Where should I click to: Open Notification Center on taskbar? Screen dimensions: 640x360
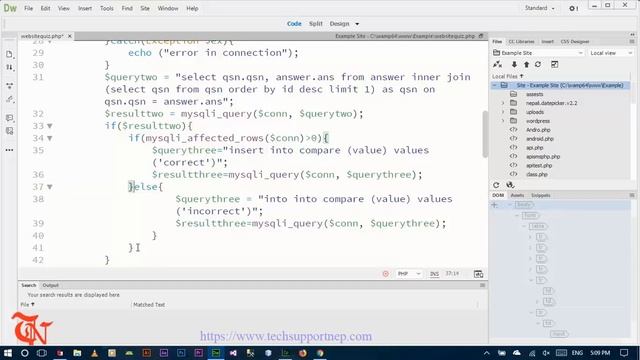pos(624,353)
